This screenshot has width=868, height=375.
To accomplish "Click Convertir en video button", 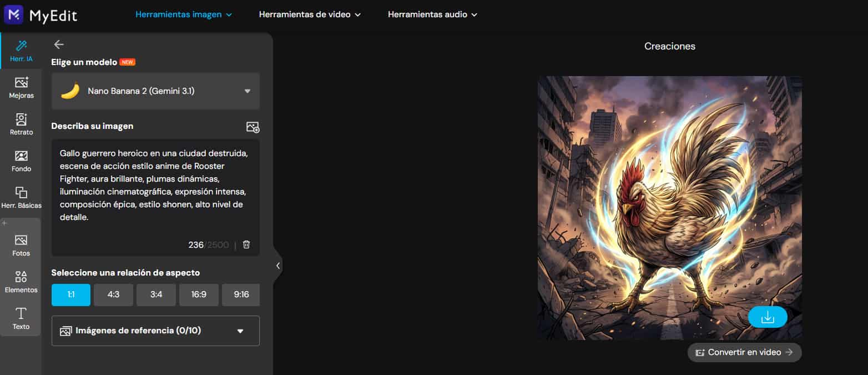I will (x=744, y=352).
